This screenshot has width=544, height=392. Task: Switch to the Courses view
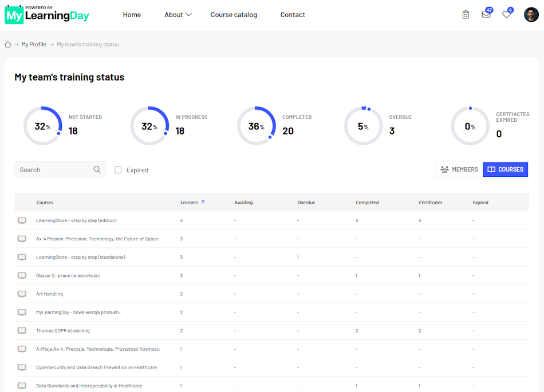[x=506, y=169]
